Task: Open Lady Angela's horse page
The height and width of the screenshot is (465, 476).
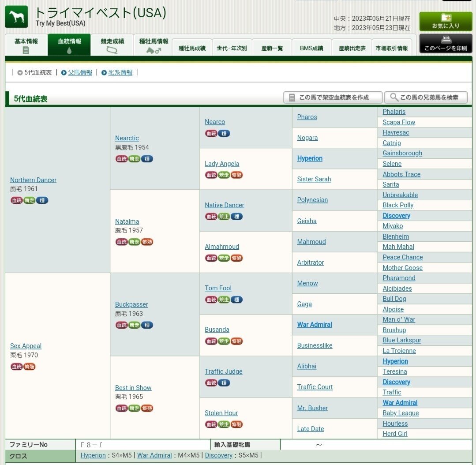Action: 222,164
